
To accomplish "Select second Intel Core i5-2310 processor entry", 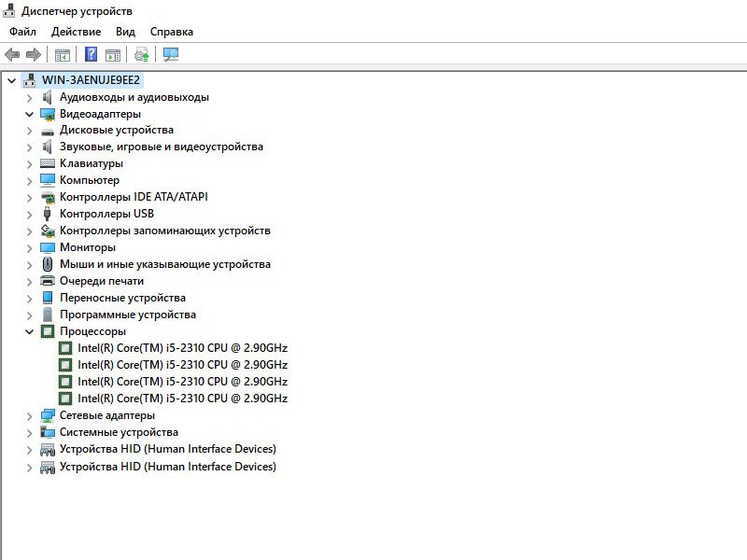I will [x=182, y=365].
